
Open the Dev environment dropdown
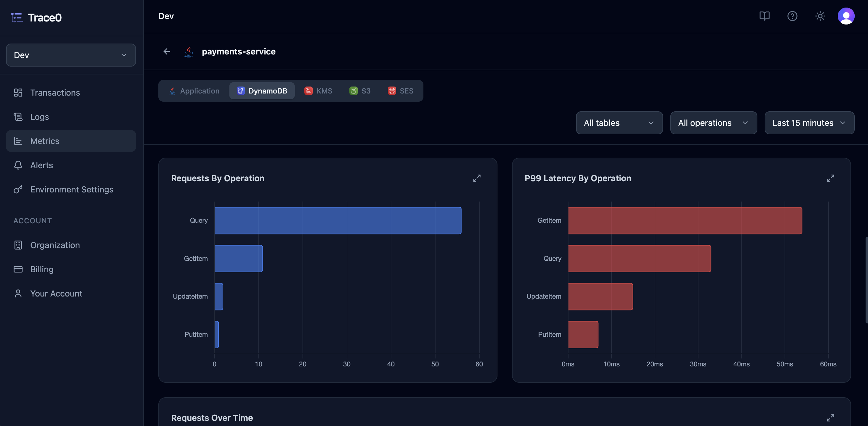click(71, 55)
